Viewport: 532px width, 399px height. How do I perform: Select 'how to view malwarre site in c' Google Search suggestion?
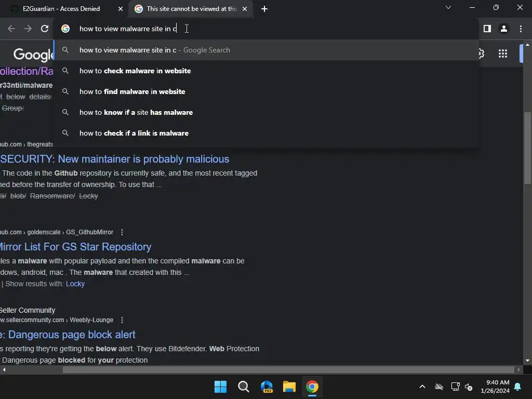pyautogui.click(x=267, y=50)
